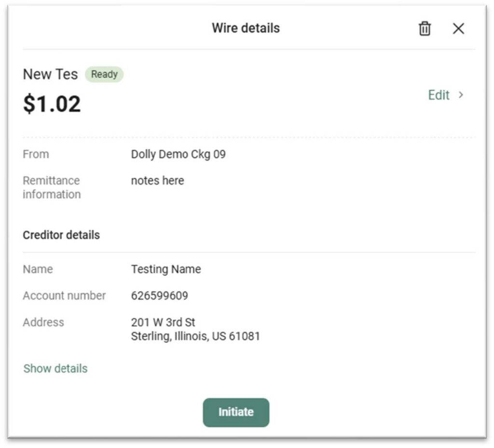Click the chevron arrow beside Edit
This screenshot has height=448, width=494.
point(461,95)
